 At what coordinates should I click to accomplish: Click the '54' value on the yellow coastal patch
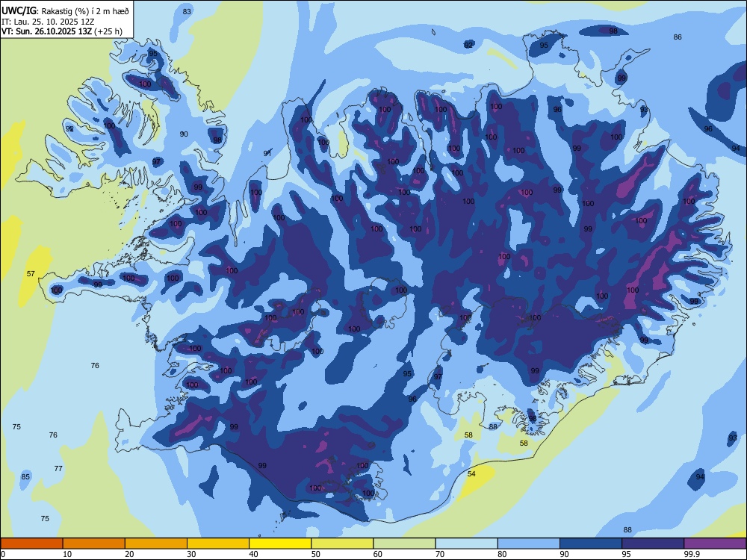click(471, 473)
